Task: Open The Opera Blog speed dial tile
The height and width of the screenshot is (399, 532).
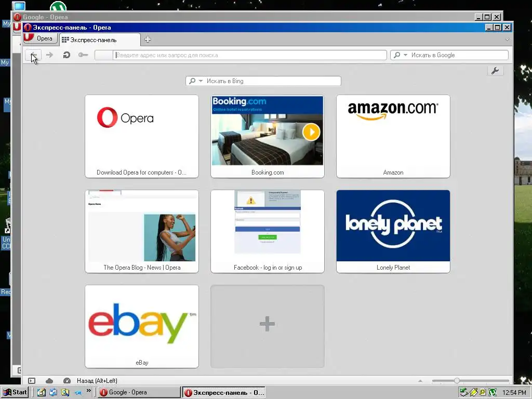Action: coord(142,231)
